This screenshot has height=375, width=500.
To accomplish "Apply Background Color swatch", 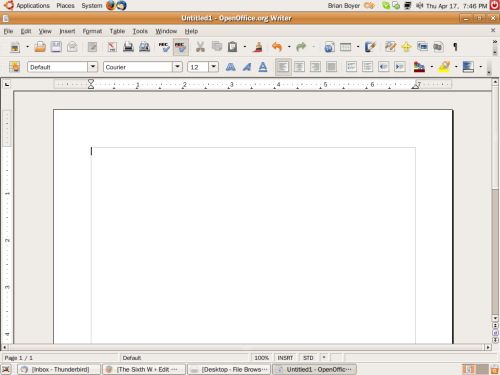I will [x=468, y=67].
